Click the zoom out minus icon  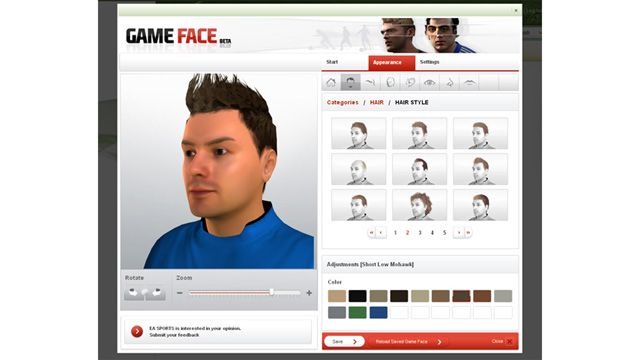[x=180, y=293]
